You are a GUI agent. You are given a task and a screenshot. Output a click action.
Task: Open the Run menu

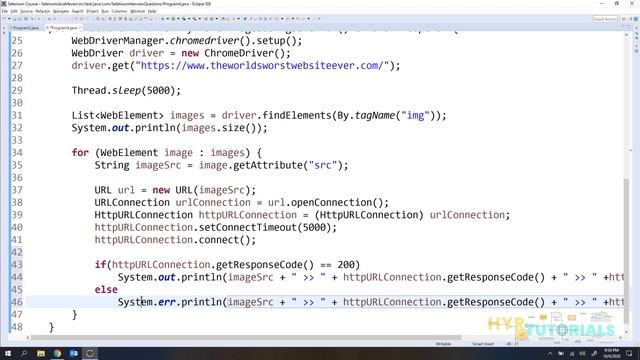[x=105, y=11]
